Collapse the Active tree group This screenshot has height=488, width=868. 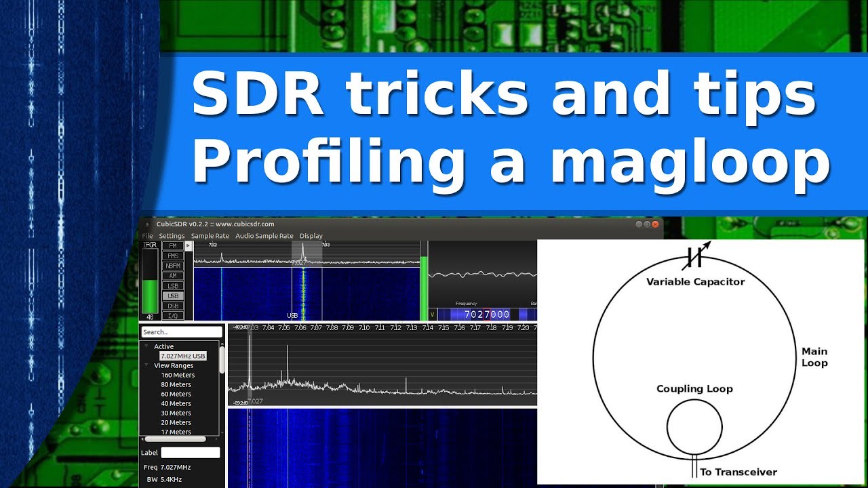(146, 346)
